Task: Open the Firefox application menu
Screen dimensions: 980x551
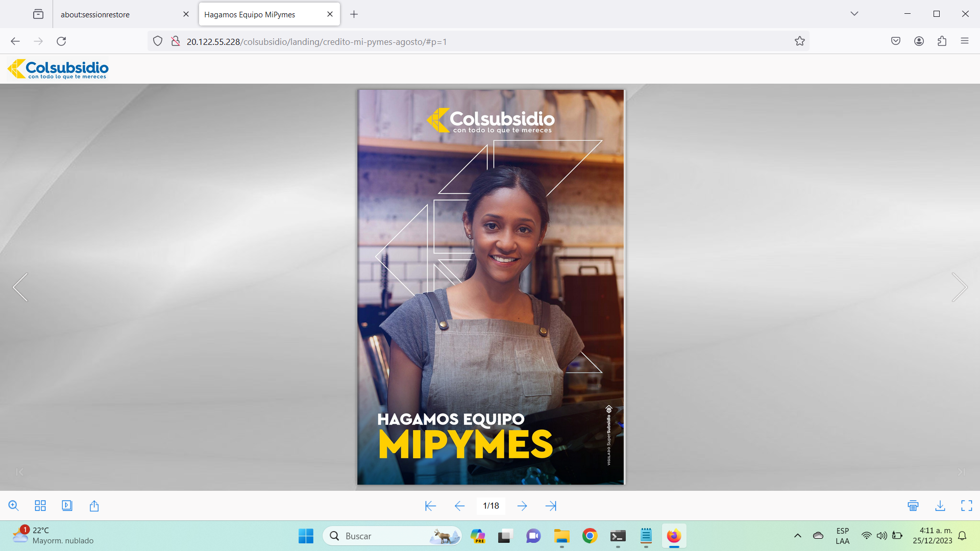Action: click(964, 41)
